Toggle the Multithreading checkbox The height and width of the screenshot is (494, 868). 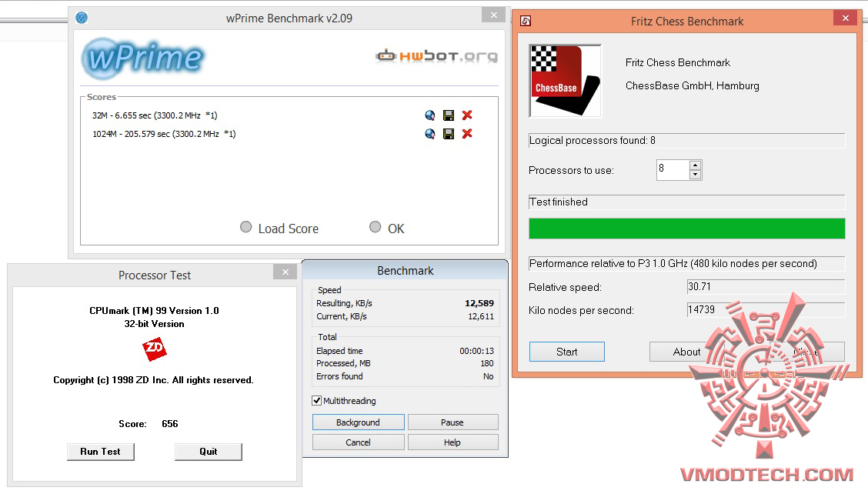(316, 400)
